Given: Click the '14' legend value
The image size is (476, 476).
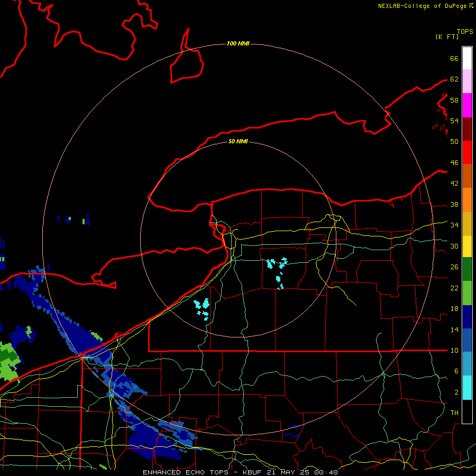Looking at the screenshot, I should 454,329.
